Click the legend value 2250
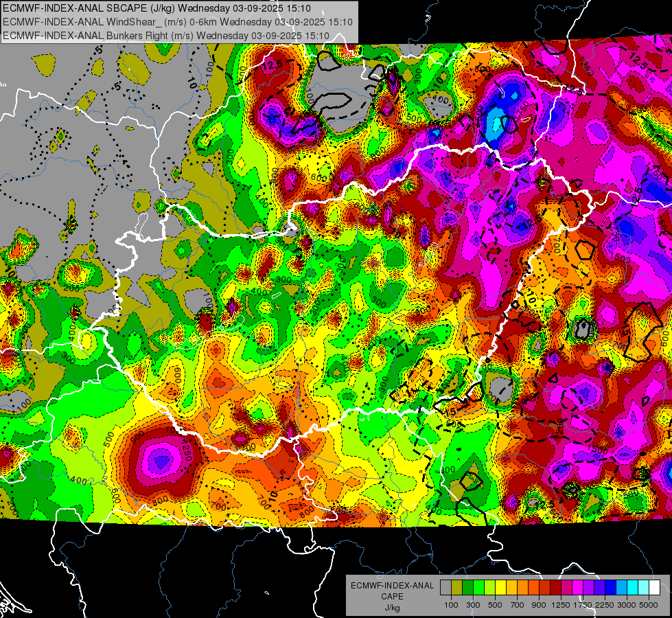This screenshot has height=618, width=672. [605, 605]
